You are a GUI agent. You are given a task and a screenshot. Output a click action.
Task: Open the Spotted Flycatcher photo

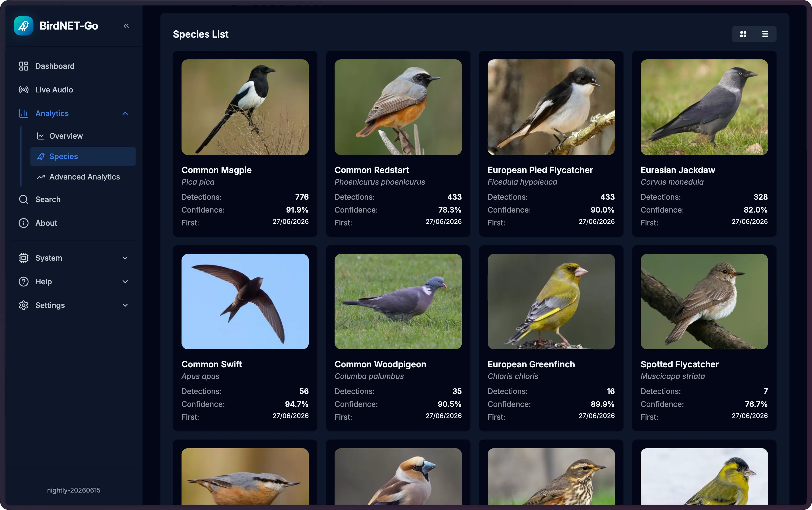(704, 301)
